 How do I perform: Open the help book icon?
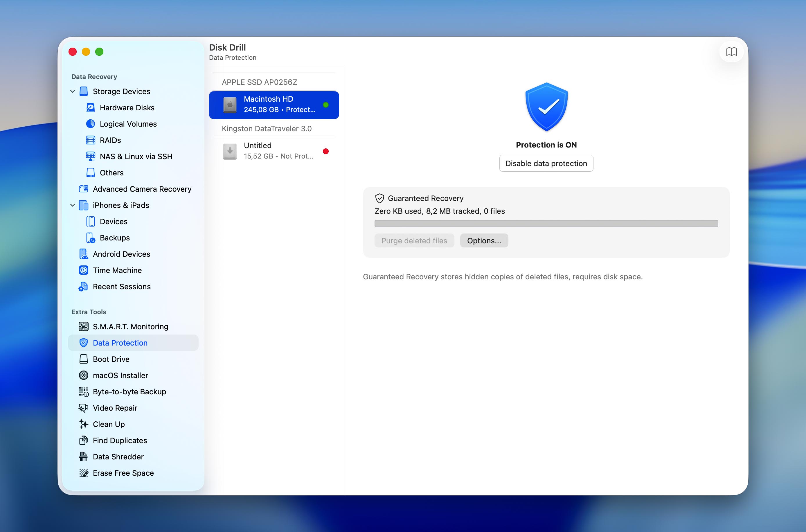(x=731, y=52)
